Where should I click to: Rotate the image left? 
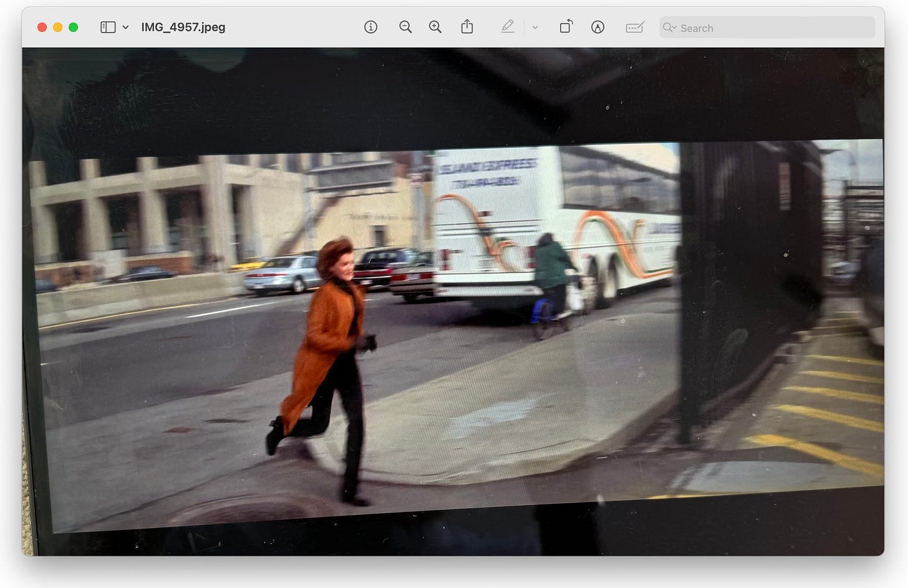tap(566, 27)
